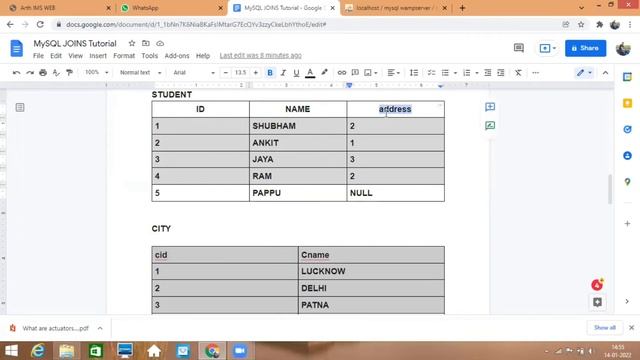Open the highlight color tool
The image size is (640, 360).
pyautogui.click(x=324, y=73)
